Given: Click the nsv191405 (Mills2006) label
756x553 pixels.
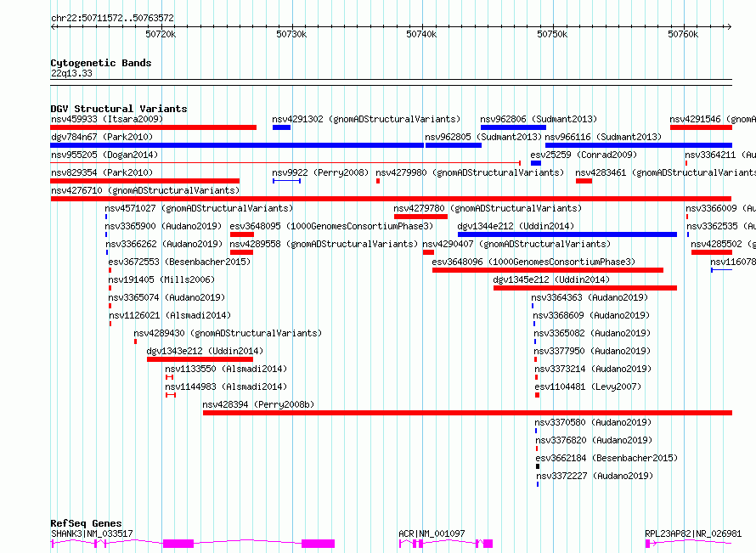Looking at the screenshot, I should coord(161,279).
